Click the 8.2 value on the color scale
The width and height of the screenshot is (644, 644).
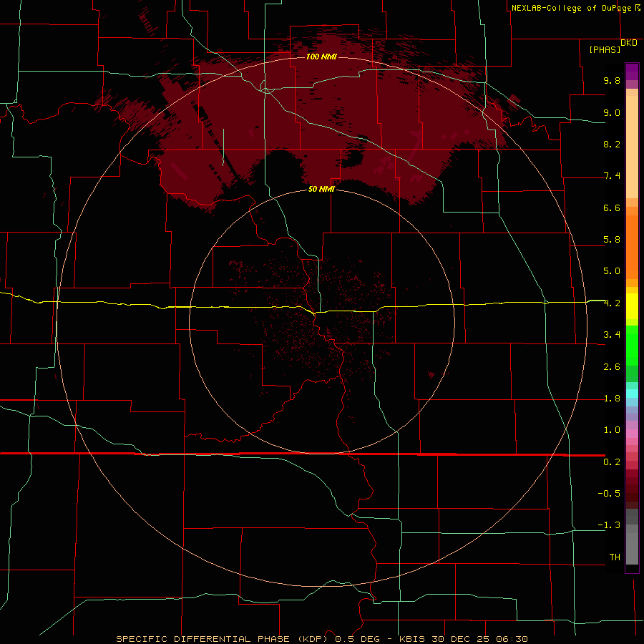point(612,144)
